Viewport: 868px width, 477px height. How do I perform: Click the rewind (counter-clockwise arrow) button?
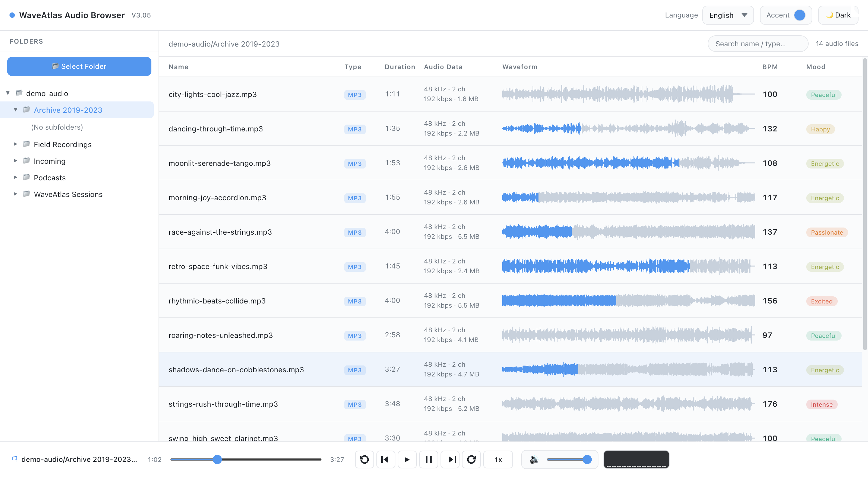pyautogui.click(x=364, y=459)
